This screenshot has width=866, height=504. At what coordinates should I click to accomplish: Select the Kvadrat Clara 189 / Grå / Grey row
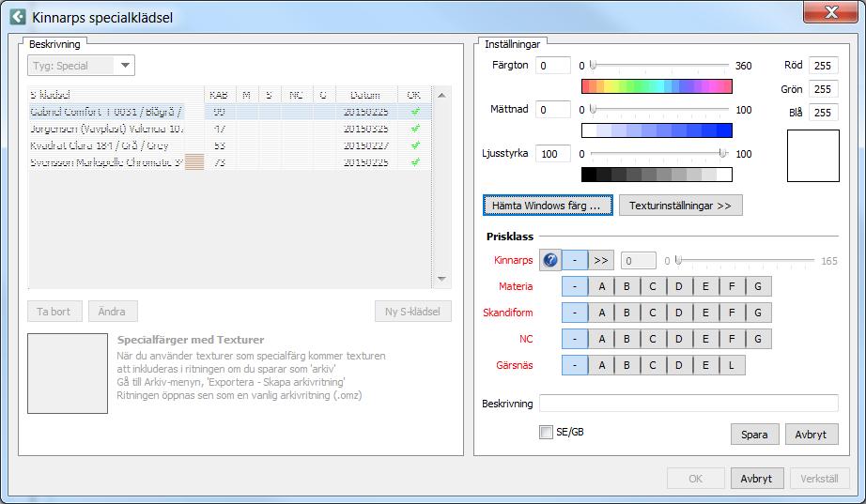pyautogui.click(x=230, y=145)
